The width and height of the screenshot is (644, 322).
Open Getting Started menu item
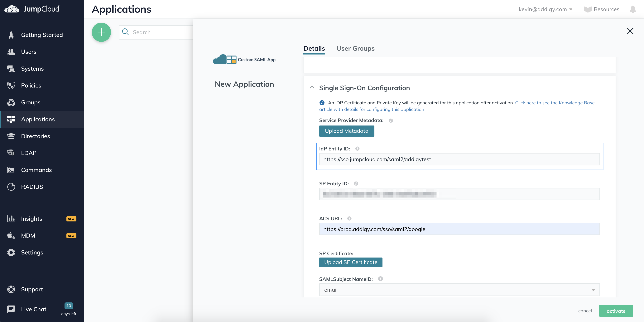[42, 35]
